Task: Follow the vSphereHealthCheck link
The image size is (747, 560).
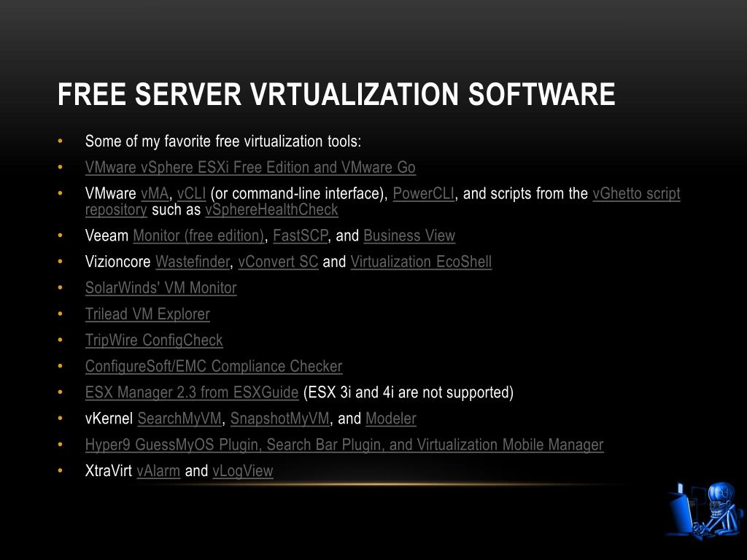Action: click(x=271, y=209)
